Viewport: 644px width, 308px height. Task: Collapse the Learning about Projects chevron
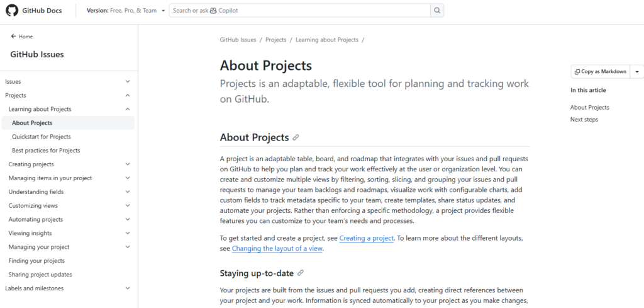(x=128, y=110)
